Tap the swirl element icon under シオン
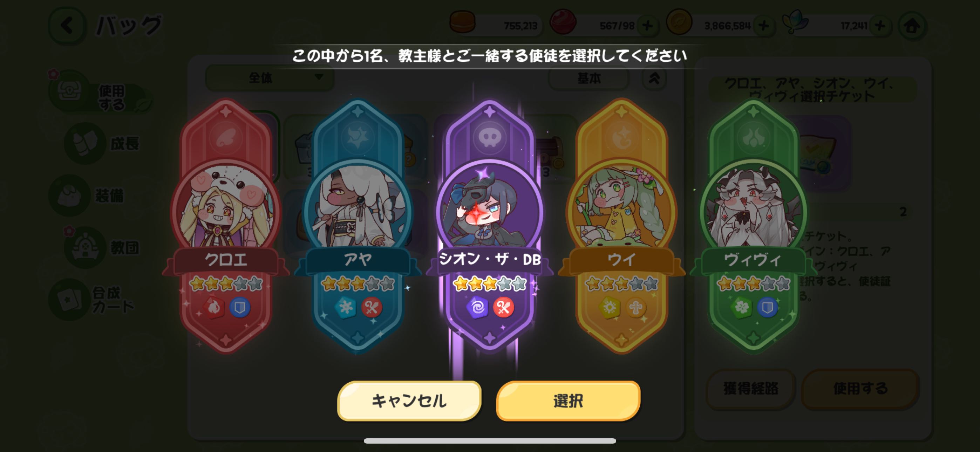Screen dimensions: 980x452 477,307
